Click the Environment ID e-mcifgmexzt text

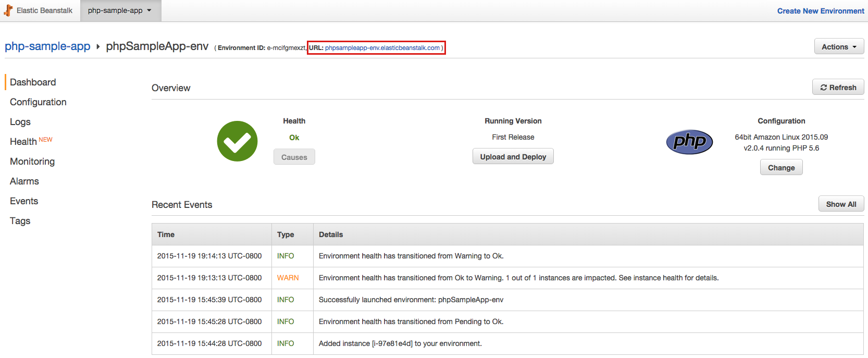pyautogui.click(x=262, y=48)
